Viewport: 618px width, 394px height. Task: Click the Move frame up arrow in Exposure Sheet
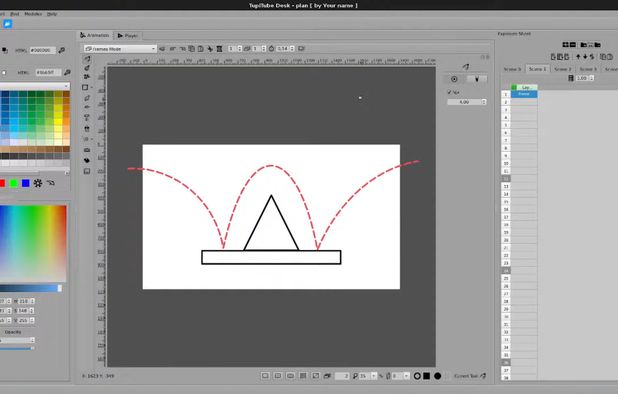point(578,57)
